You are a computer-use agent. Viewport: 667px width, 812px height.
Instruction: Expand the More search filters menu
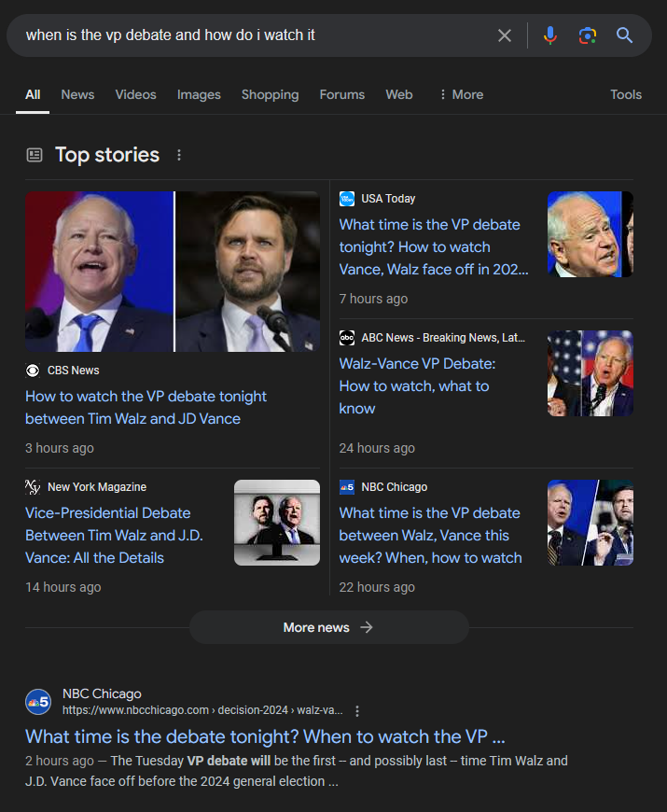(x=461, y=95)
